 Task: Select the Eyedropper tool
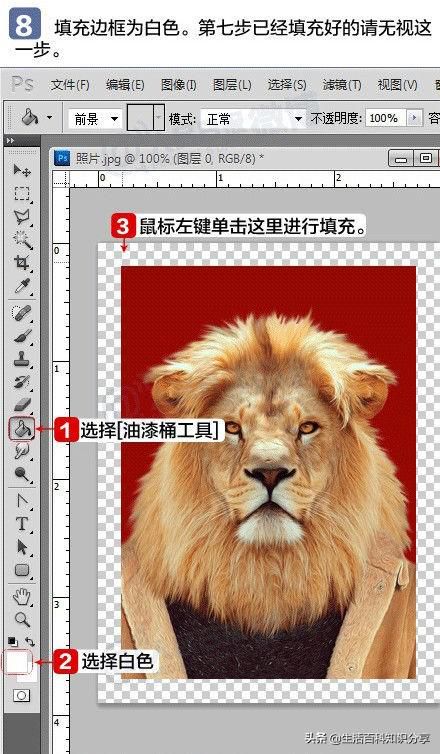(x=22, y=286)
